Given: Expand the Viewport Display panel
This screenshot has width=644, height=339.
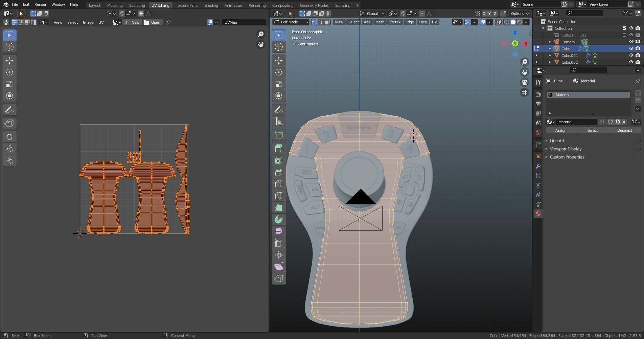Looking at the screenshot, I should click(566, 149).
